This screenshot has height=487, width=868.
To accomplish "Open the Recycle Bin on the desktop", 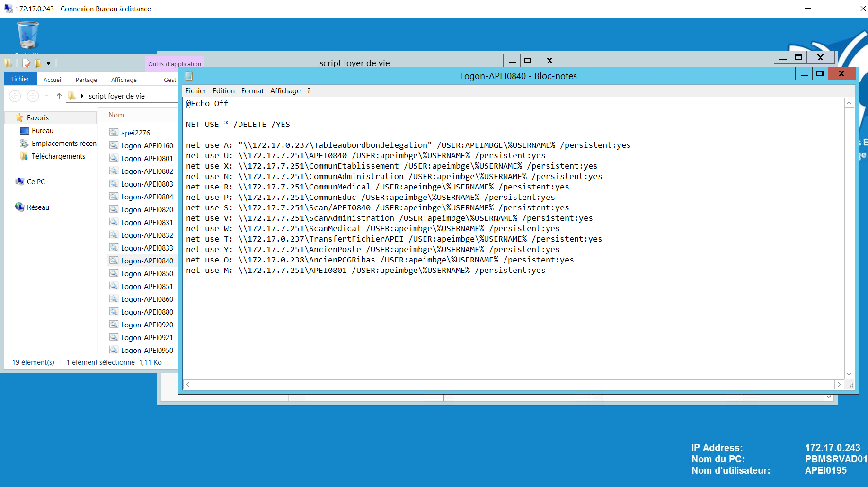I will tap(27, 36).
